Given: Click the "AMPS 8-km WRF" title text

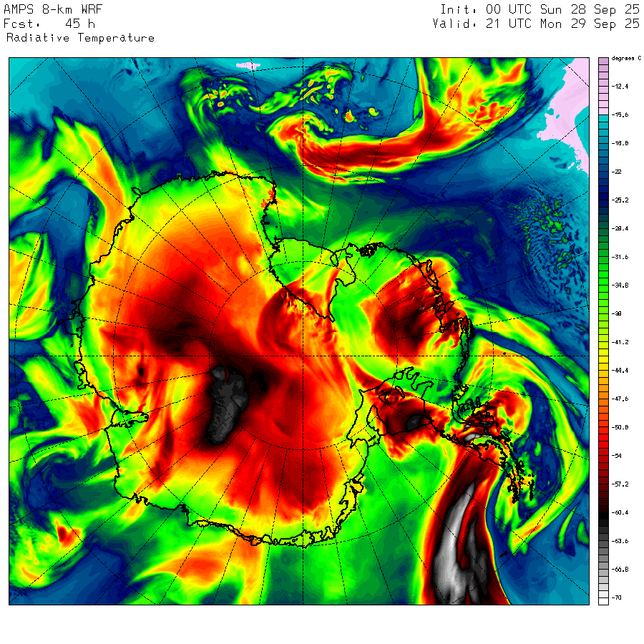Looking at the screenshot, I should coord(53,9).
